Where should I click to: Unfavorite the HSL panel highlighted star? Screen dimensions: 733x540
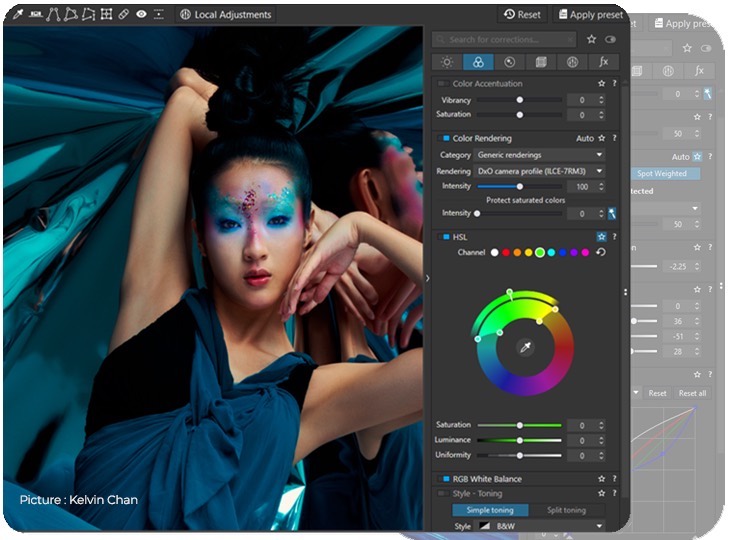pyautogui.click(x=601, y=237)
